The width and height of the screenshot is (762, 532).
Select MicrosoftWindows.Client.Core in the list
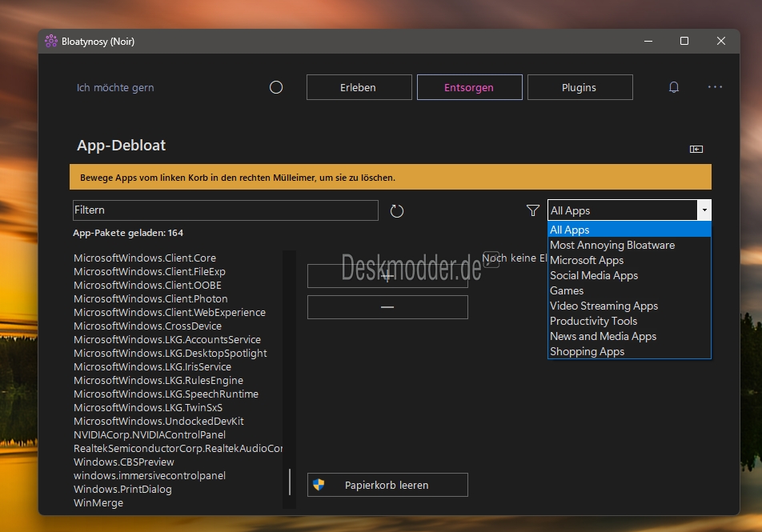pyautogui.click(x=145, y=258)
